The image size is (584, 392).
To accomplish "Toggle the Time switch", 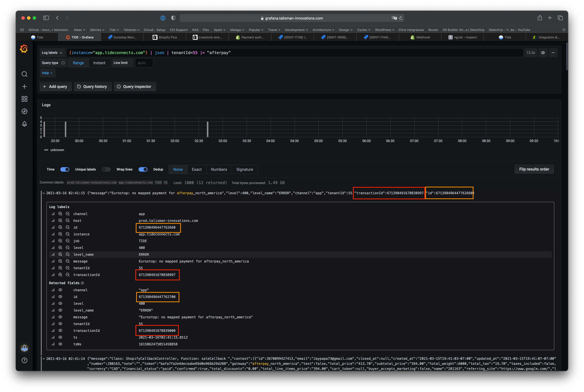I will click(x=65, y=170).
